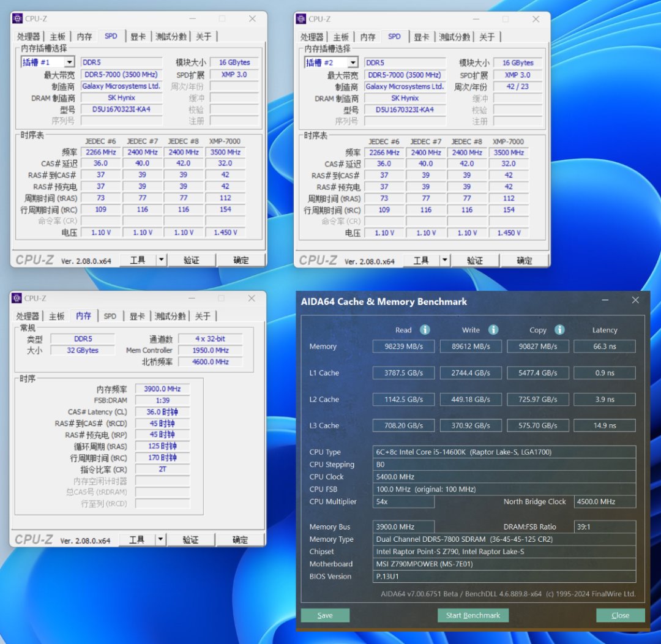The height and width of the screenshot is (644, 661).
Task: Click Memory Copy value 90827 MB/s
Action: [x=538, y=346]
